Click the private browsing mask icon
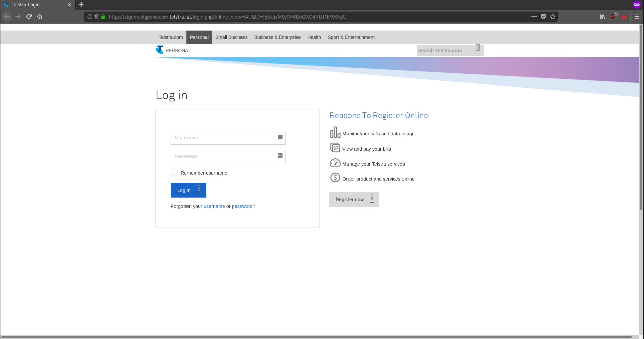 pos(637,5)
